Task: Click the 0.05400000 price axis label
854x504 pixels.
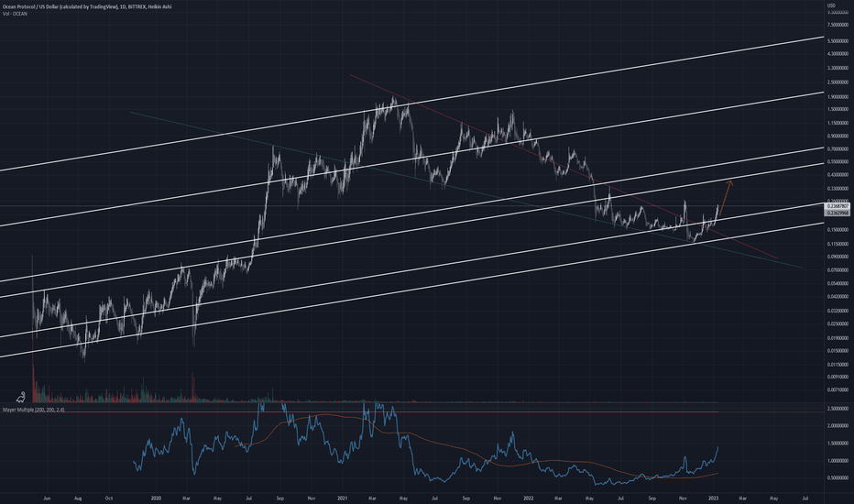Action: (x=838, y=284)
